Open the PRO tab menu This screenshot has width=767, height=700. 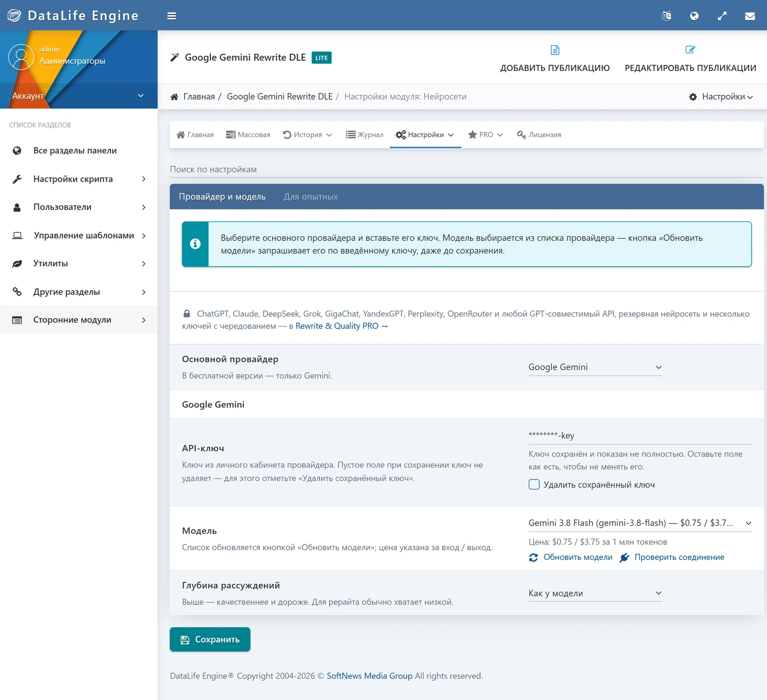[x=485, y=135]
